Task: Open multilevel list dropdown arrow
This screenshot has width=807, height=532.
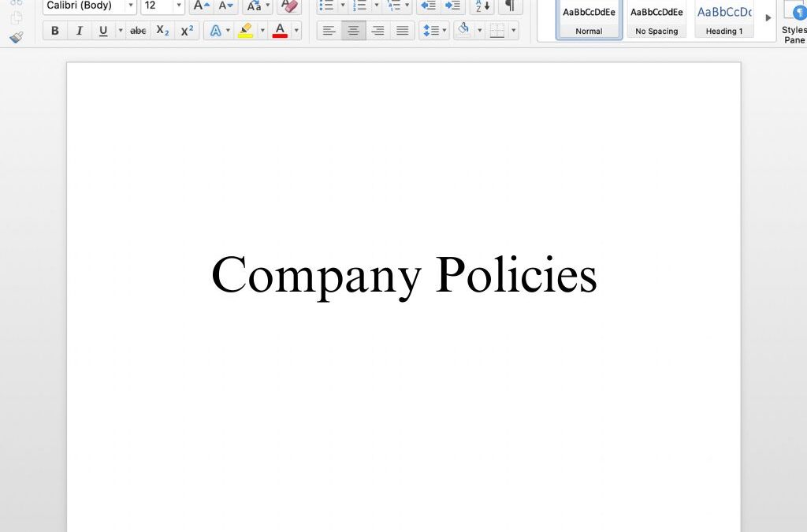Action: (407, 6)
